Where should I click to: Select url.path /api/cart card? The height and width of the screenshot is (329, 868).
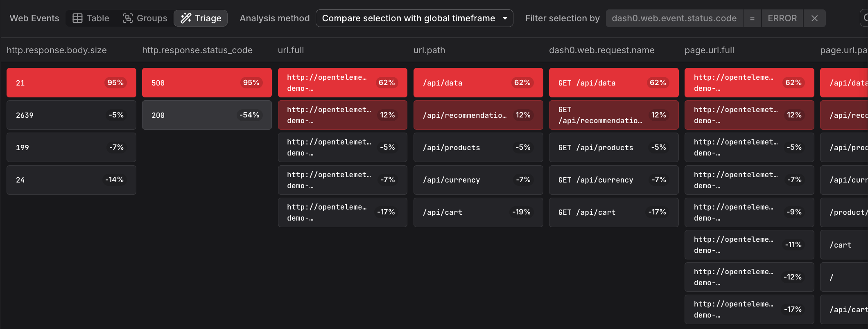coord(478,212)
